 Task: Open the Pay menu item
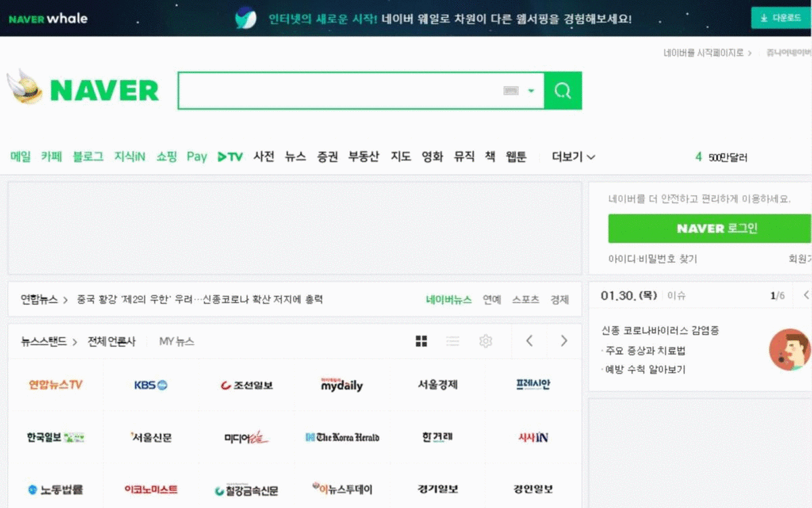click(x=196, y=156)
